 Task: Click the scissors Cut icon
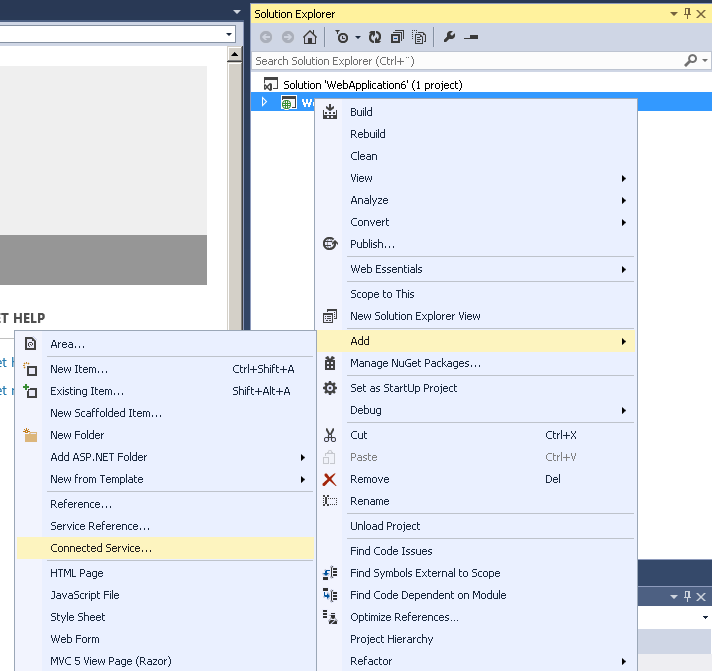pyautogui.click(x=330, y=435)
